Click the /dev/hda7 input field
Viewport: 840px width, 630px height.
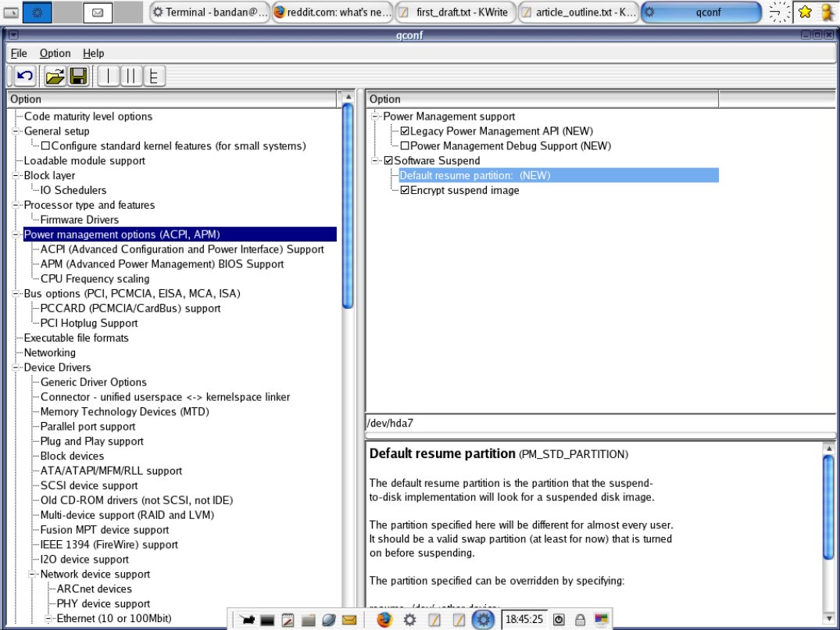pyautogui.click(x=547, y=422)
